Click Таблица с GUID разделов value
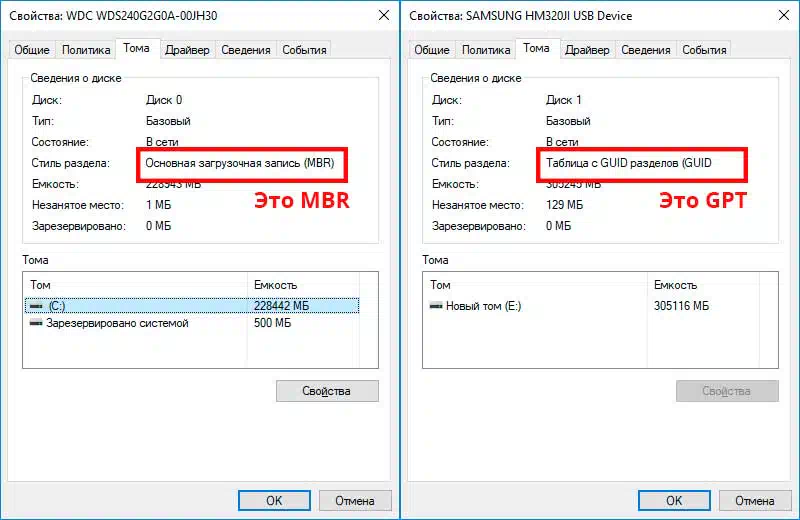Screen dimensions: 800x520 [629, 163]
